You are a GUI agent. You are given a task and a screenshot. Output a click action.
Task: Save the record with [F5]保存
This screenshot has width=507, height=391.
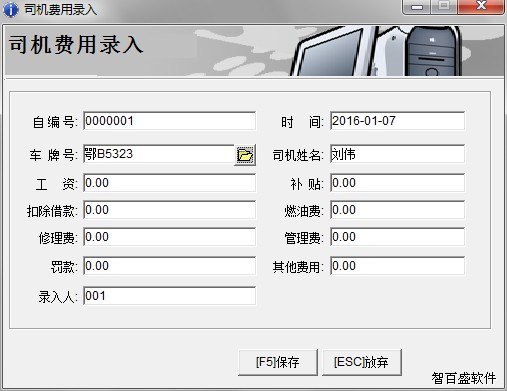278,362
